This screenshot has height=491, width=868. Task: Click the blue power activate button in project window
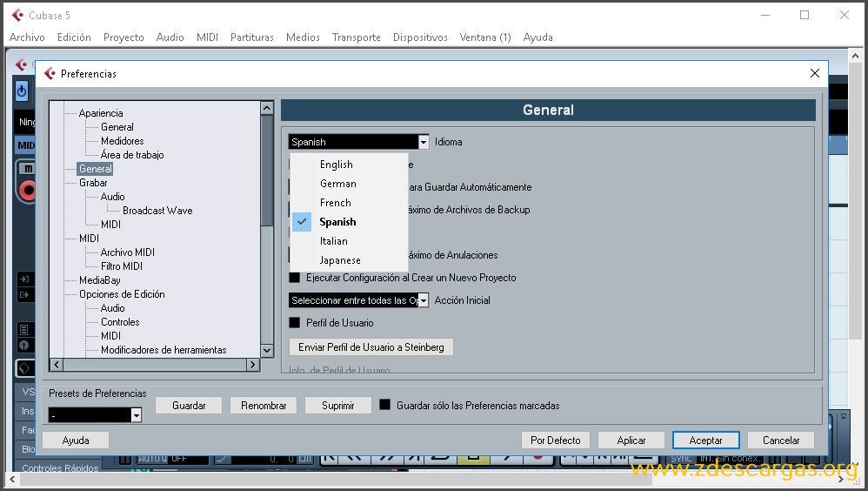click(22, 91)
